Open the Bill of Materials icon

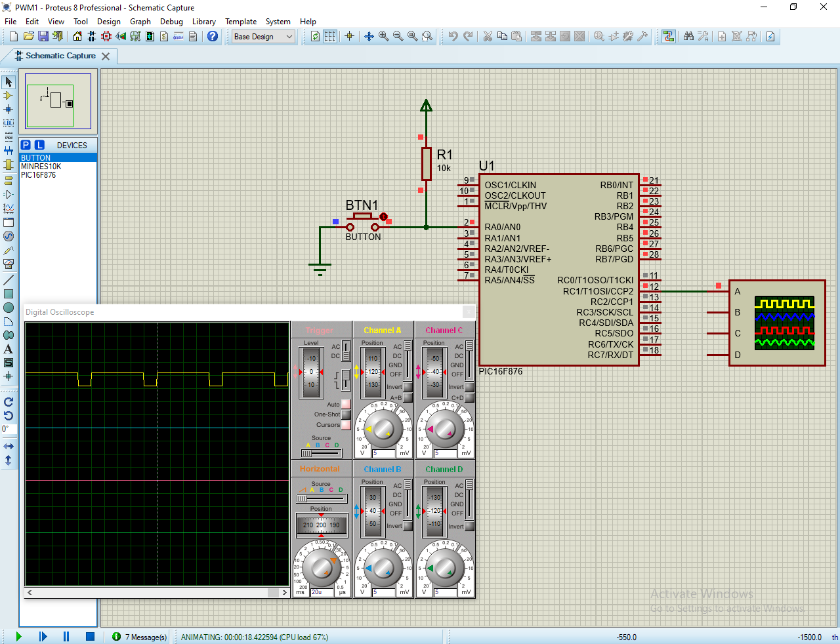click(164, 37)
